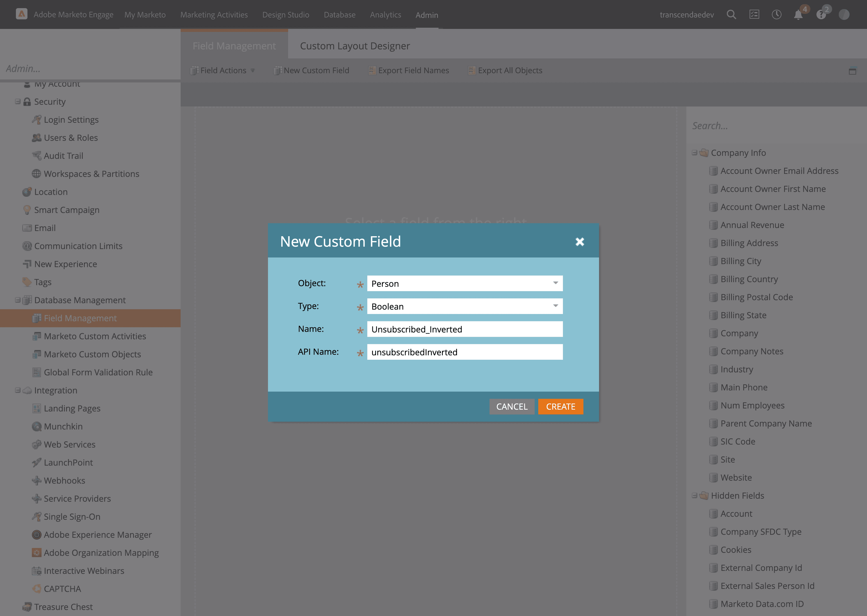Open the Marketing Activities menu
Viewport: 867px width, 616px height.
tap(214, 14)
